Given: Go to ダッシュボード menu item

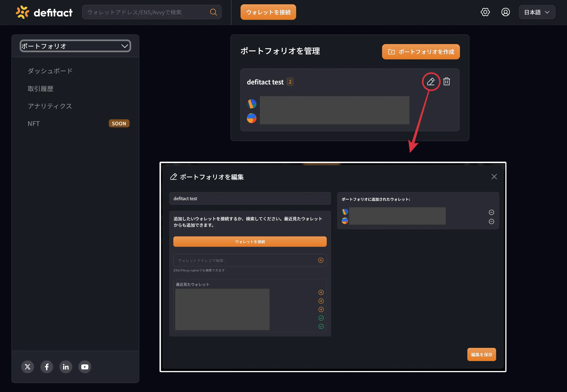Looking at the screenshot, I should 50,71.
